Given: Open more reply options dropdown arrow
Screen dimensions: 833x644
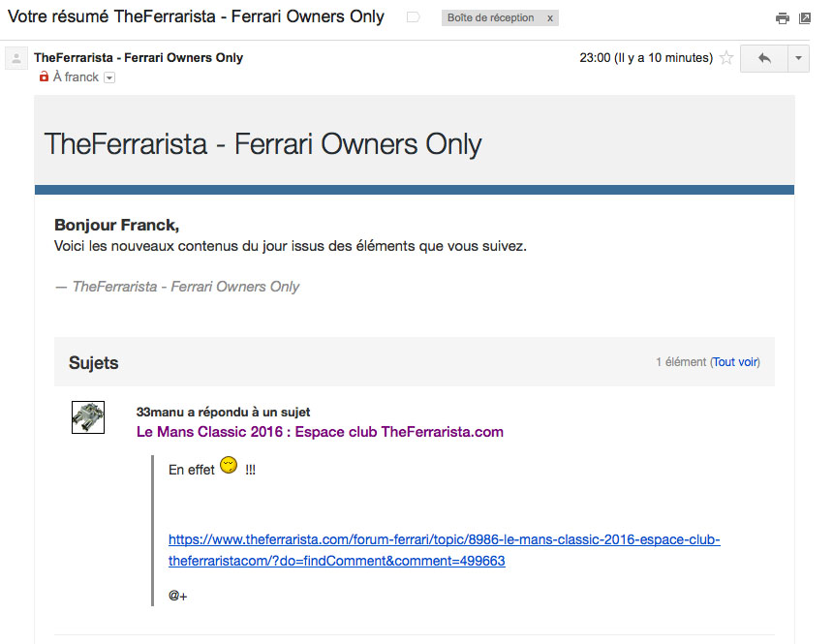Looking at the screenshot, I should click(x=798, y=58).
